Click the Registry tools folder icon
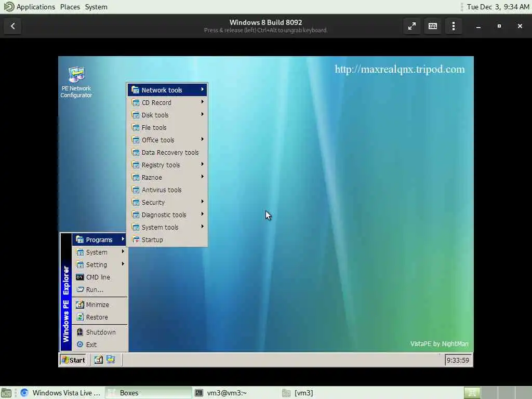 136,165
